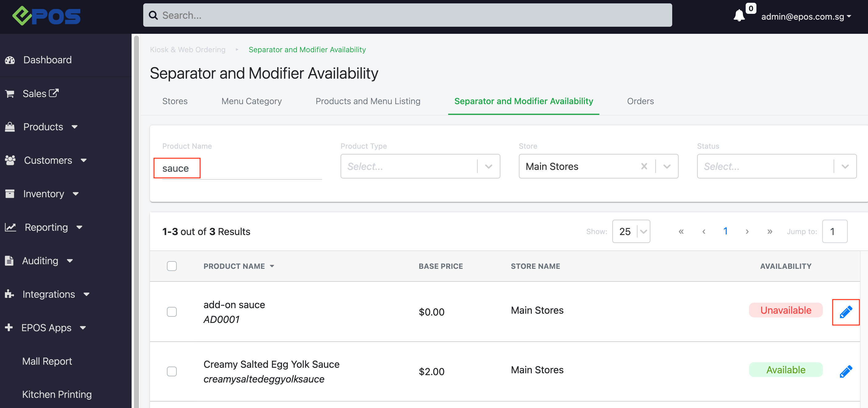Edit Creamy Salted Egg Yolk Sauce availability
The width and height of the screenshot is (868, 408).
click(x=846, y=371)
